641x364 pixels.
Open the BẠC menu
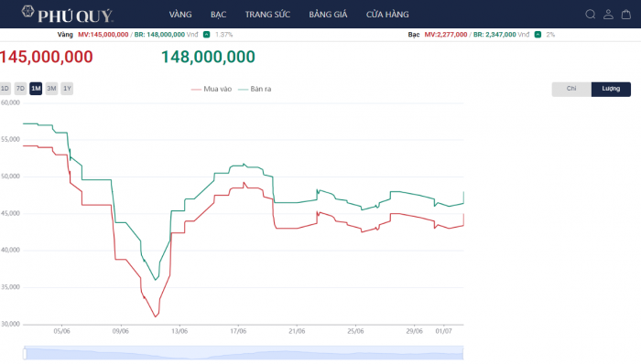pos(218,15)
